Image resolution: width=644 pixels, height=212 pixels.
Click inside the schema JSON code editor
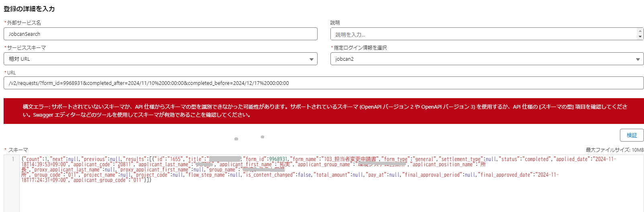[x=332, y=183]
